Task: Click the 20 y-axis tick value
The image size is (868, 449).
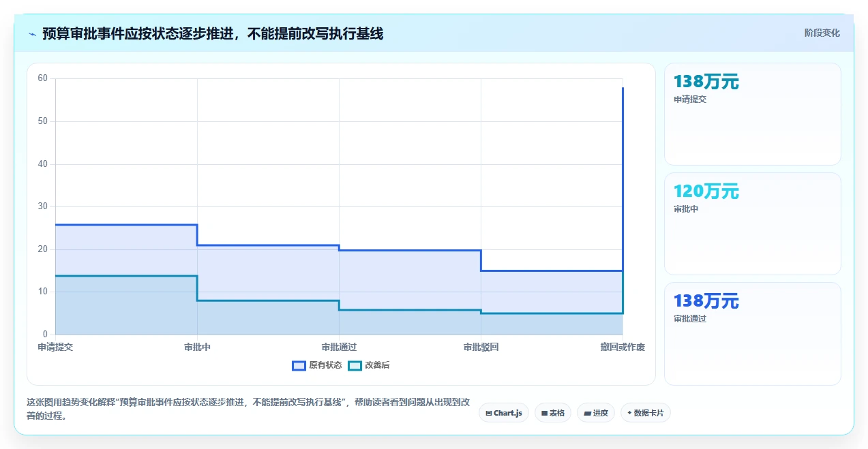Action: tap(43, 249)
